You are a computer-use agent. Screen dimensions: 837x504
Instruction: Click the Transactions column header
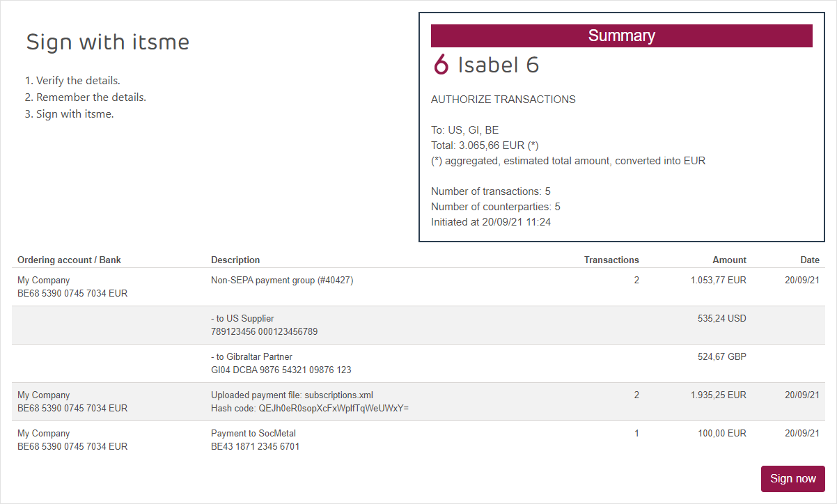pos(611,260)
